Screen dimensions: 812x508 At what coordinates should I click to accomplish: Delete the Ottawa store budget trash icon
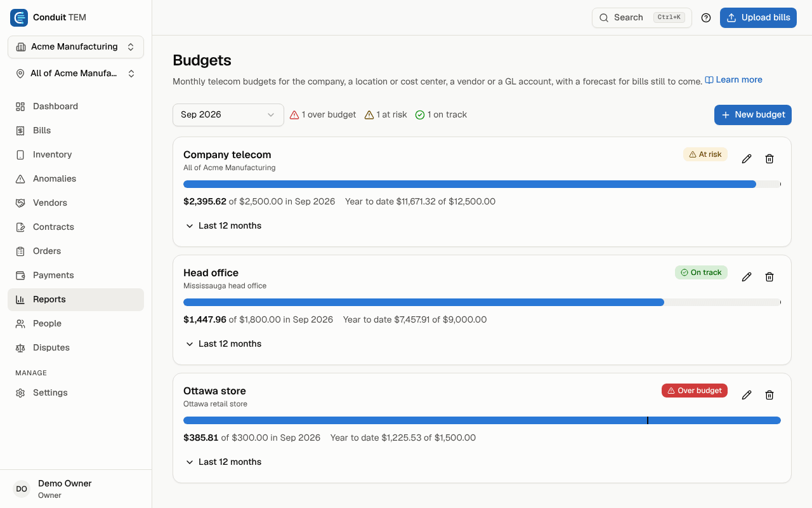[769, 395]
